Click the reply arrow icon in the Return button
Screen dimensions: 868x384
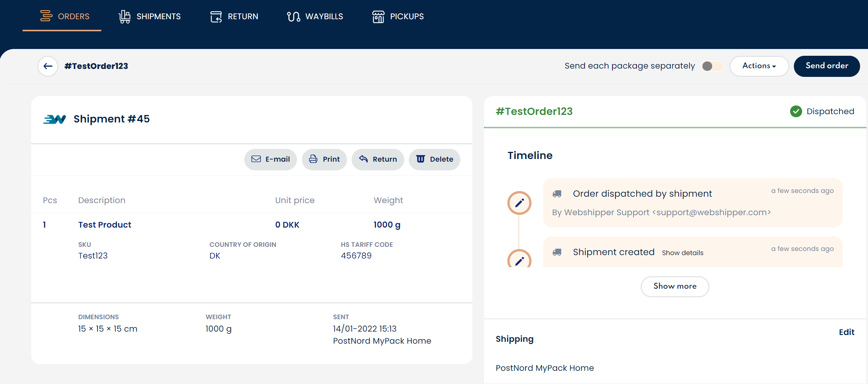pos(363,159)
